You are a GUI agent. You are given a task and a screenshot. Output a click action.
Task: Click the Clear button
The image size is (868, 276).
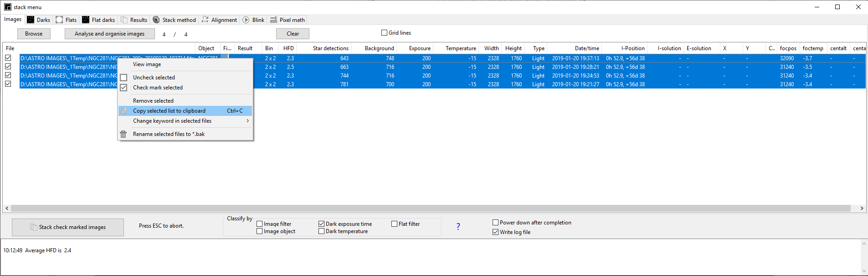tap(293, 34)
